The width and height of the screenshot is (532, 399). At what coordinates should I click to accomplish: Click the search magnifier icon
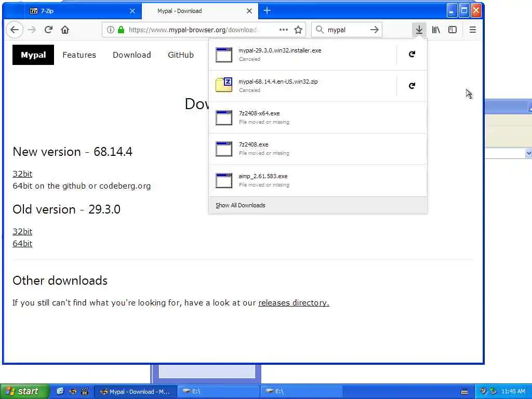[320, 30]
